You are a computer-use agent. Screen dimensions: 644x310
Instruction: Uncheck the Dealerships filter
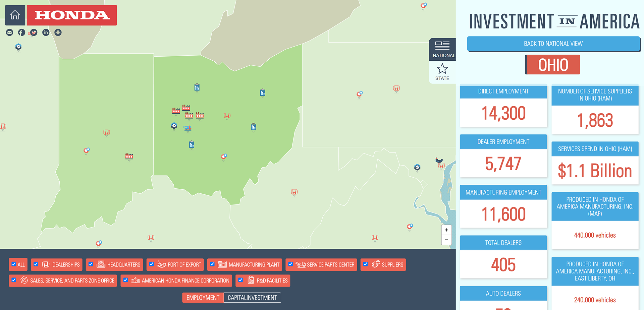[36, 264]
